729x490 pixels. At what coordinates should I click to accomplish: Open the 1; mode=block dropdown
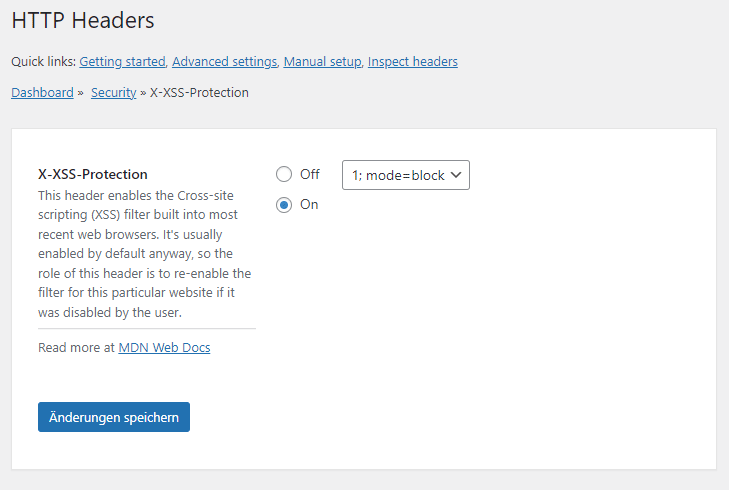pos(398,175)
